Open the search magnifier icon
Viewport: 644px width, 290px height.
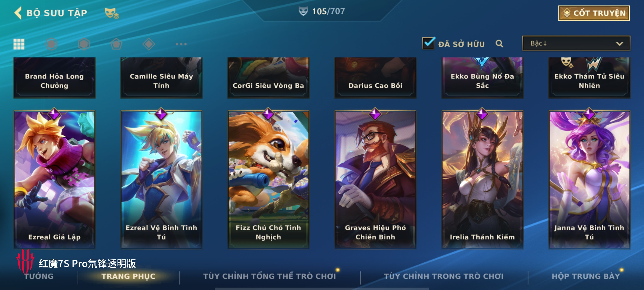[499, 44]
